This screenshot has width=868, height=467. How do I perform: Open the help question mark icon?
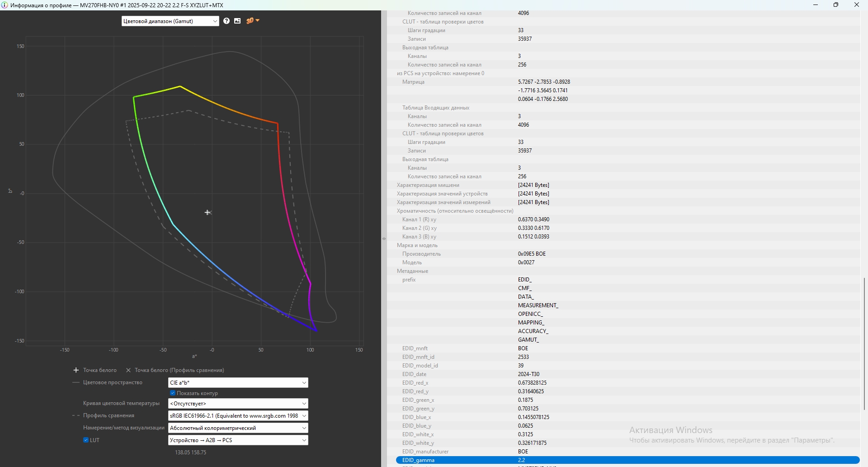coord(226,21)
